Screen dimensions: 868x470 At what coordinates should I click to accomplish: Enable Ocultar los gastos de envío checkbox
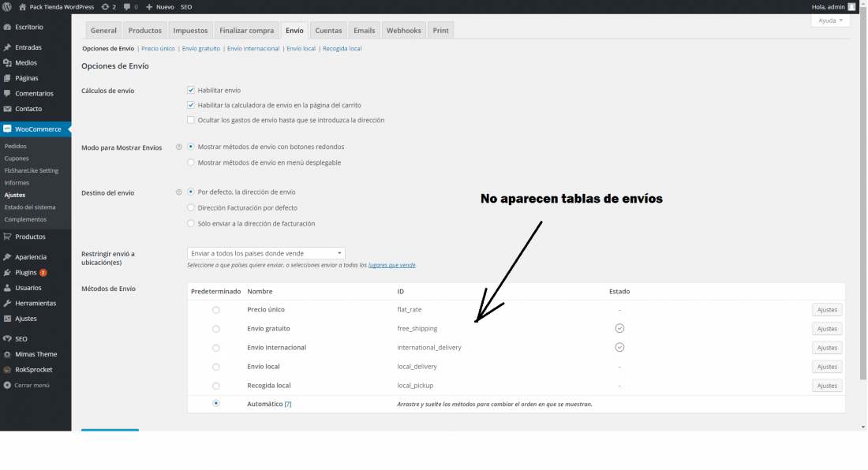coord(191,119)
